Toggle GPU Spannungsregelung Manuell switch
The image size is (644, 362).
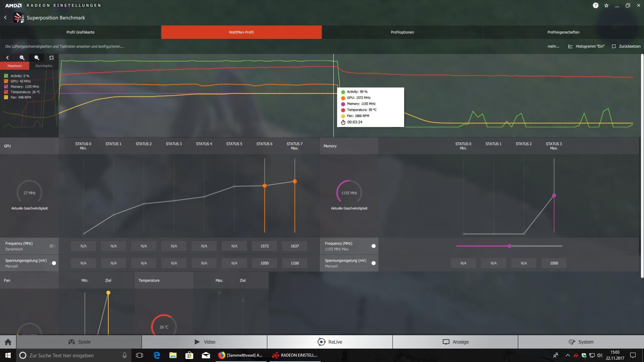click(53, 263)
